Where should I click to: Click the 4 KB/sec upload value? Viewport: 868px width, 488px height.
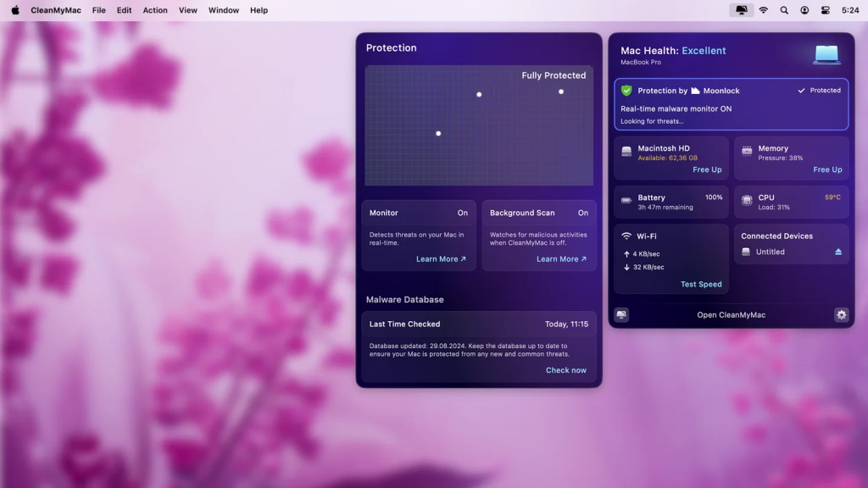click(646, 254)
